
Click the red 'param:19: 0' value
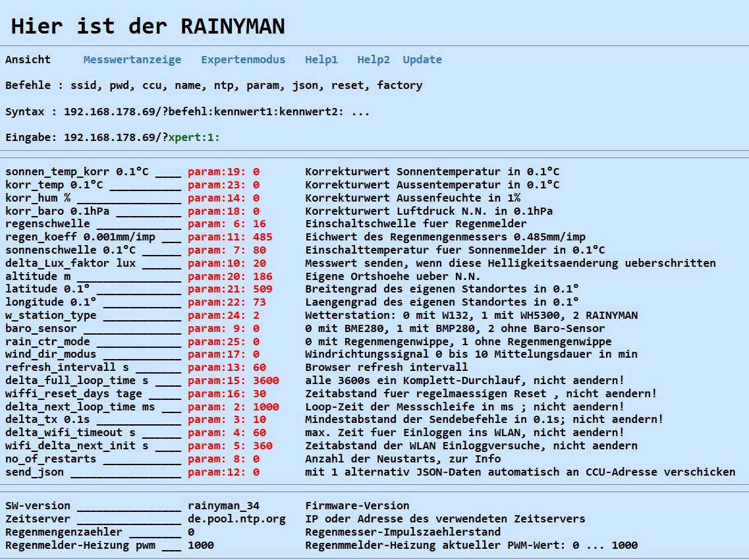coord(223,171)
